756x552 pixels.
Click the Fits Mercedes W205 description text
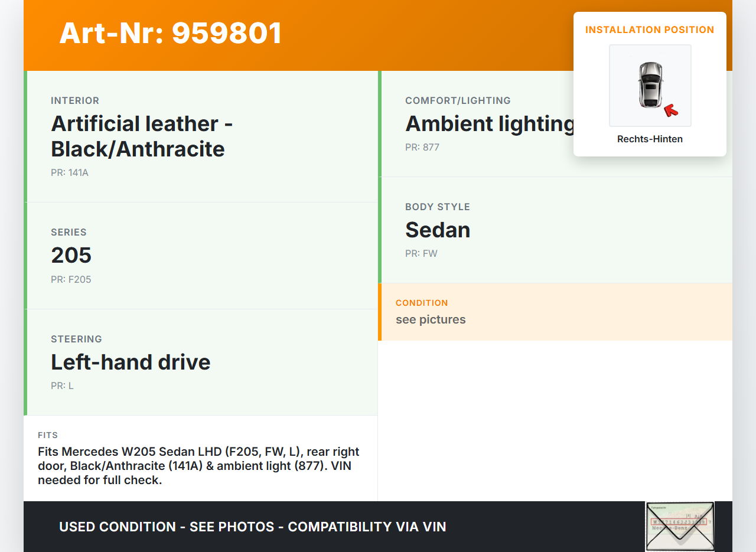click(x=198, y=466)
